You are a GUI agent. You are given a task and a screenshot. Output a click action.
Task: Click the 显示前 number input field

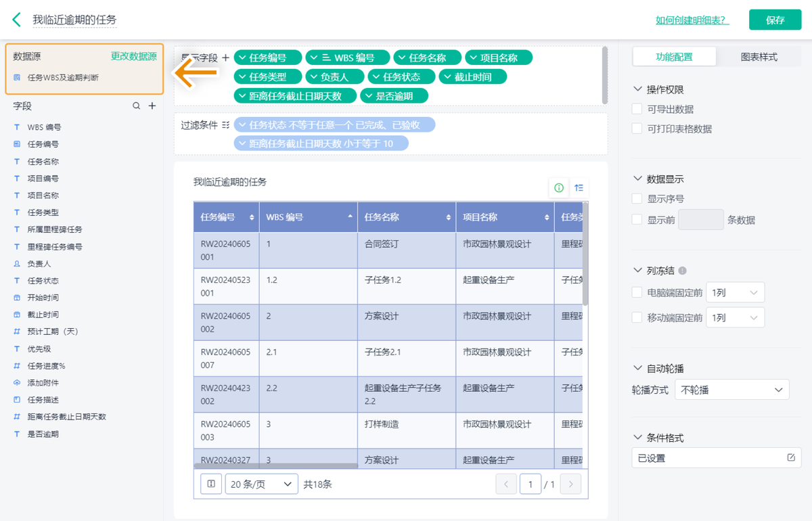click(x=700, y=219)
